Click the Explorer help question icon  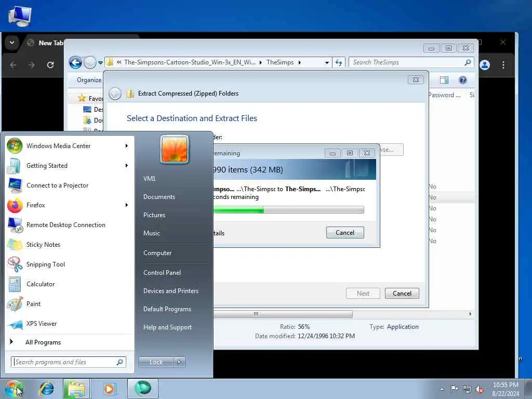462,80
